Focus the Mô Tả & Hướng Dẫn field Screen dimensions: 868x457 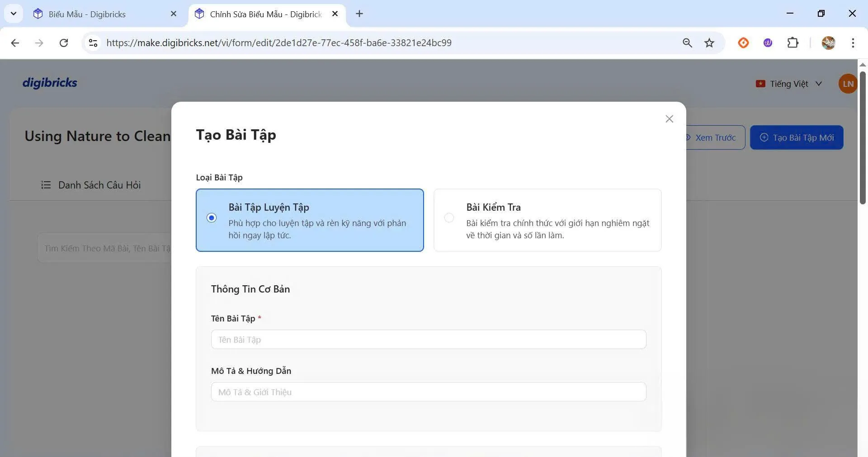click(428, 392)
